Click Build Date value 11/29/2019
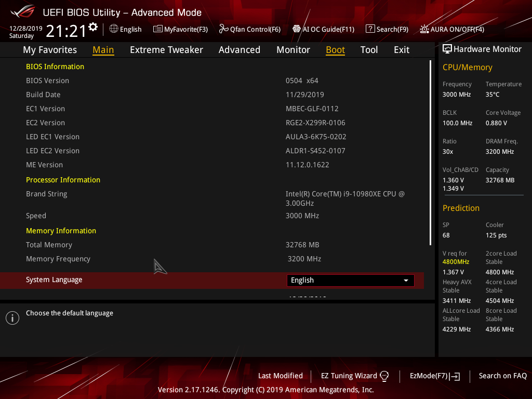The height and width of the screenshot is (399, 532). coord(304,95)
